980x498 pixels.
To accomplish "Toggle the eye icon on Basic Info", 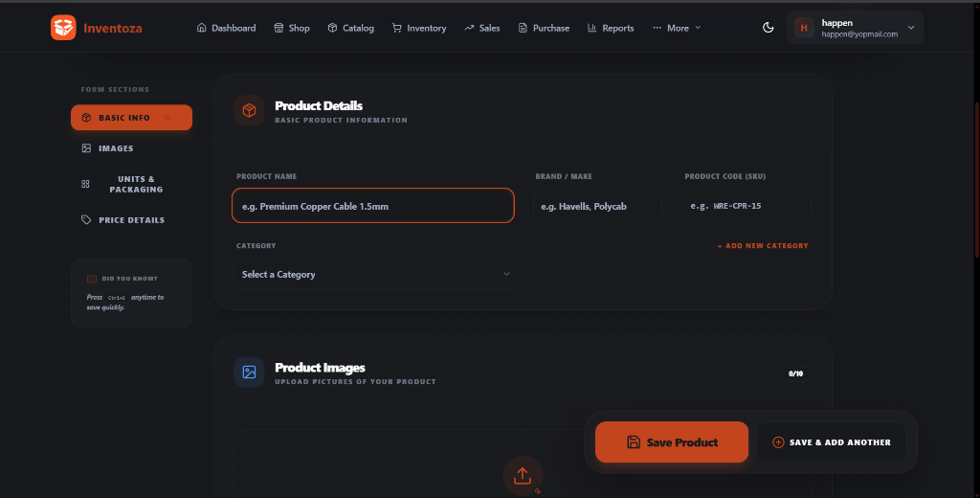I will [x=167, y=118].
